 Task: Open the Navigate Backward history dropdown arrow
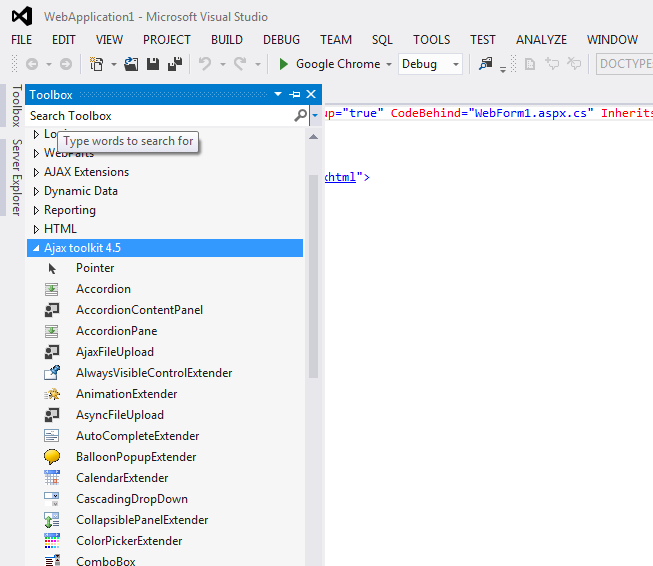49,65
